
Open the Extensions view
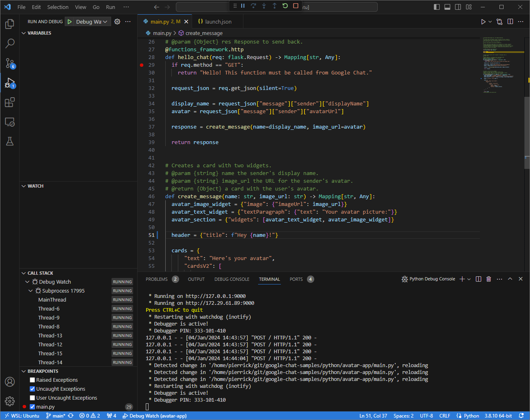(10, 103)
